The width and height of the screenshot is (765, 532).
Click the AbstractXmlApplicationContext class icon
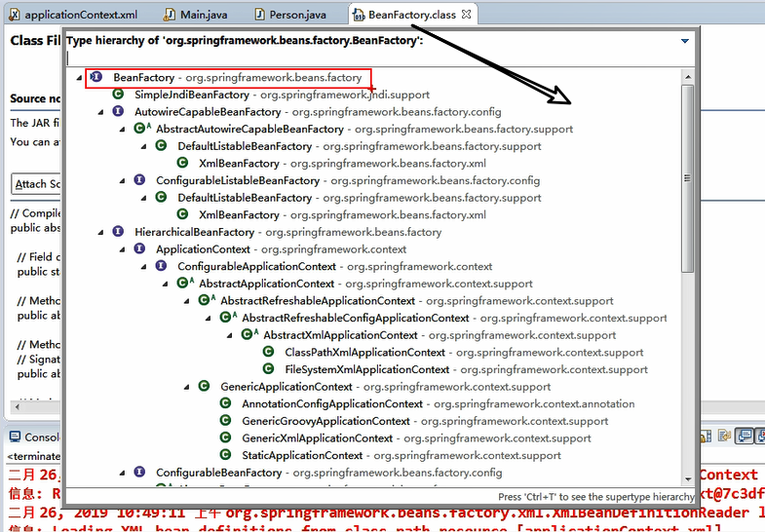point(249,334)
